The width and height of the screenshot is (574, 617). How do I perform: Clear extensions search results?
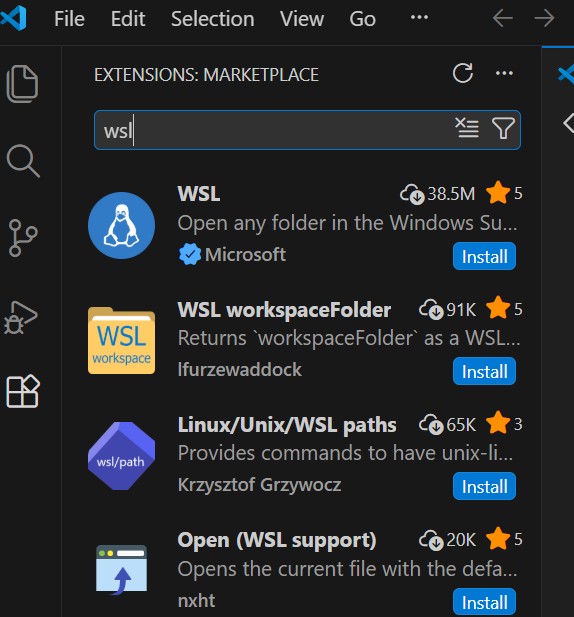tap(467, 128)
